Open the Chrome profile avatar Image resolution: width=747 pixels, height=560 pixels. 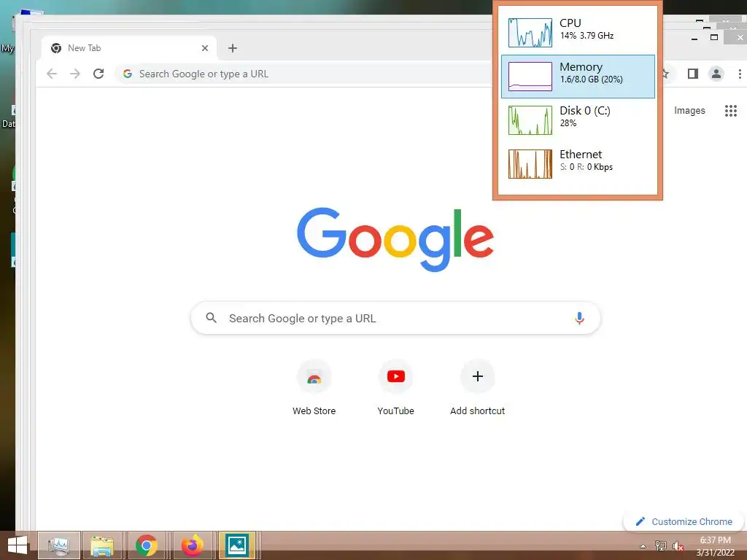tap(716, 74)
